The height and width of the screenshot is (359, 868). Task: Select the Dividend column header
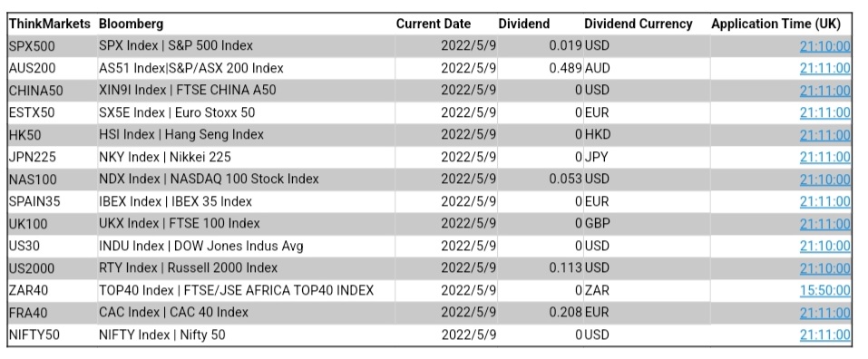523,24
